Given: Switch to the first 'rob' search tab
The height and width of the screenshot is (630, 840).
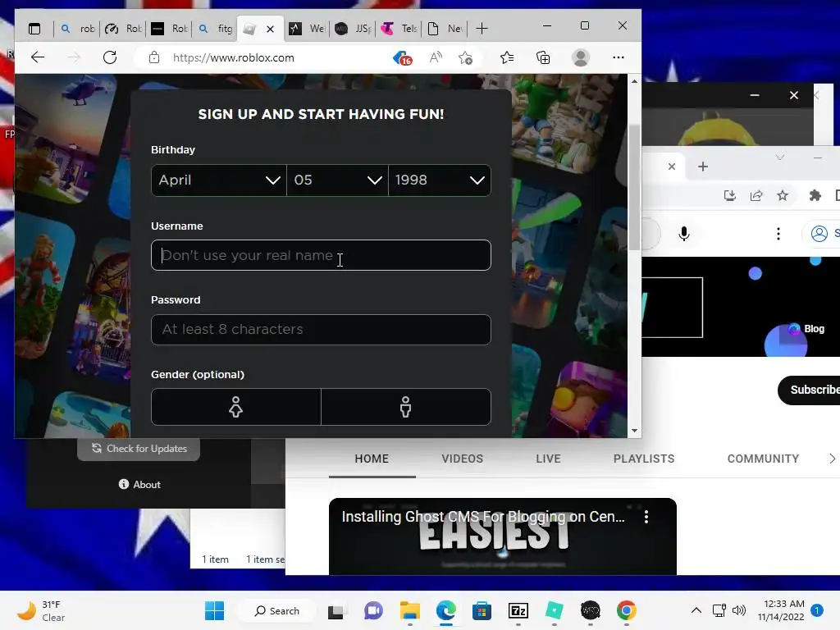Looking at the screenshot, I should tap(78, 29).
